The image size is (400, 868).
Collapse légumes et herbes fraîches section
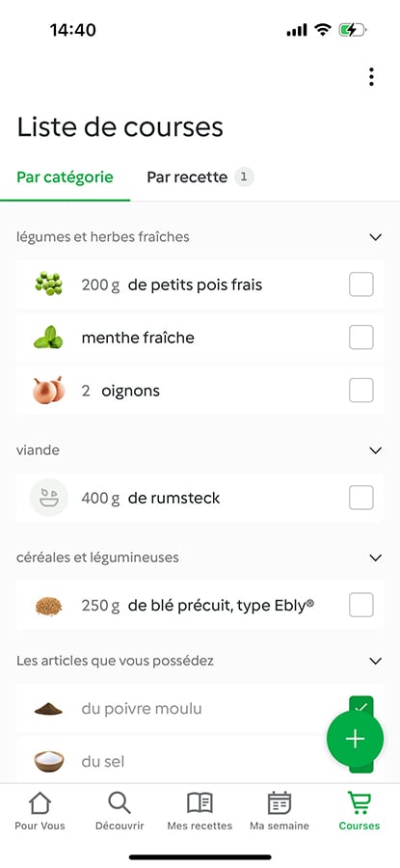coord(376,237)
